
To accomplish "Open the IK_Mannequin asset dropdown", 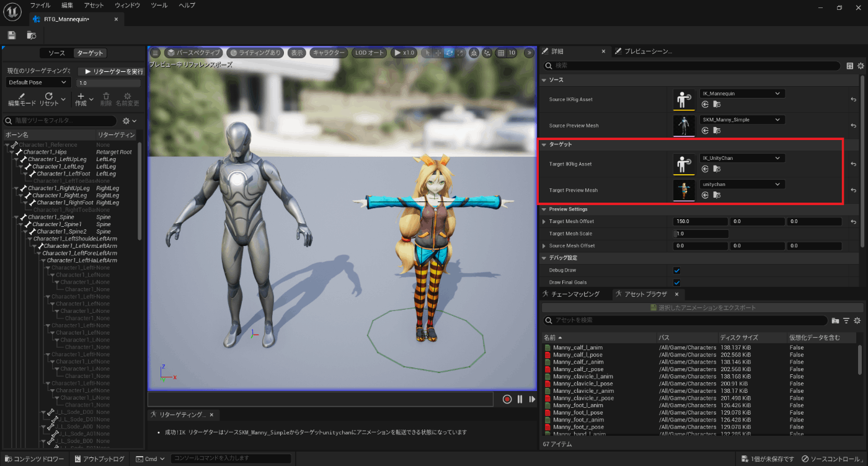I will tap(742, 94).
